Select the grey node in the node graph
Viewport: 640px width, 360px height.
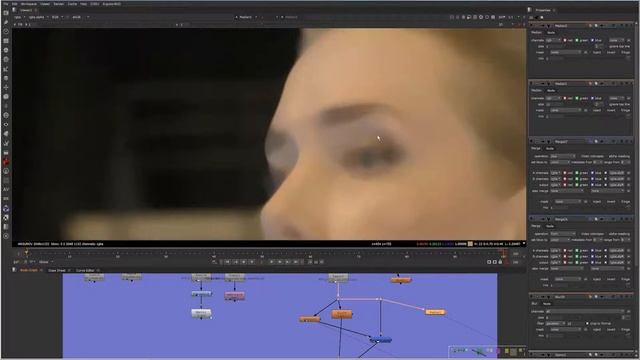[201, 313]
